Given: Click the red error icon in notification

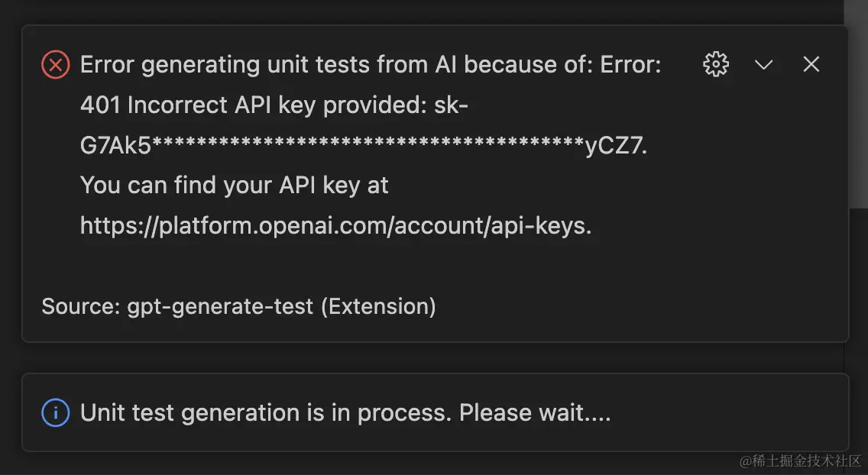Looking at the screenshot, I should [x=55, y=65].
